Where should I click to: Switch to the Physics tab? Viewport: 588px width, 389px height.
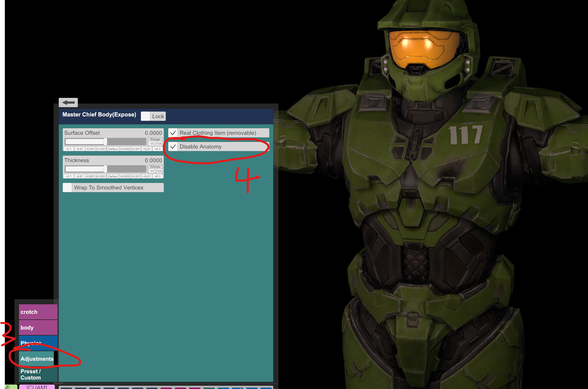pos(38,343)
